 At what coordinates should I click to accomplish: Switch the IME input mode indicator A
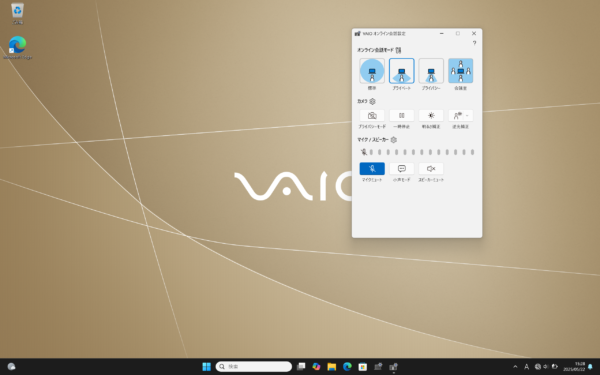coord(527,367)
